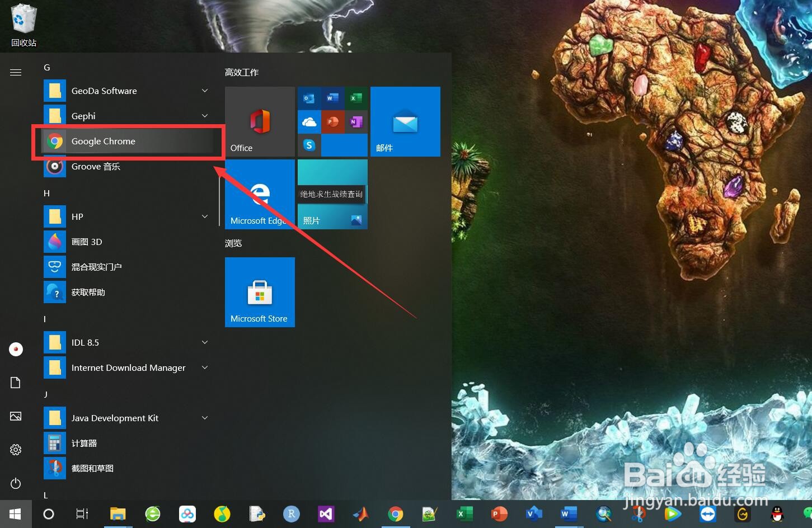
Task: Click the Java Development Kit folder entry
Action: [128, 418]
